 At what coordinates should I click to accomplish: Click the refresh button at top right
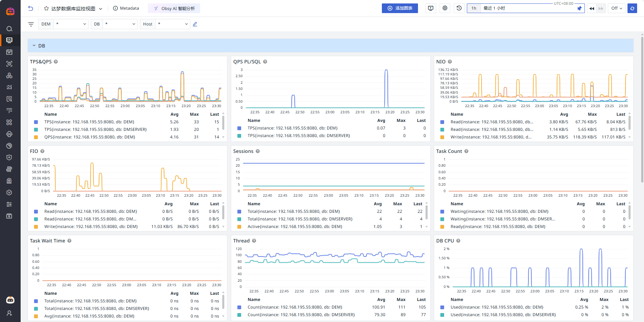632,8
